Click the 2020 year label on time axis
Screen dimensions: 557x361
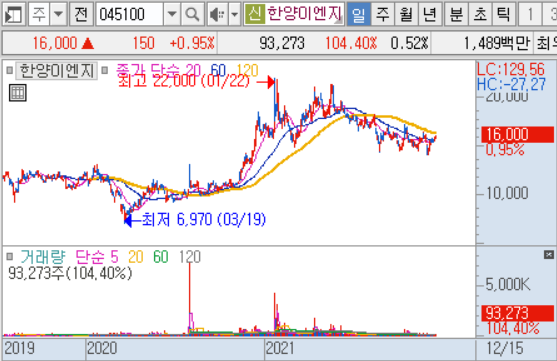(102, 348)
